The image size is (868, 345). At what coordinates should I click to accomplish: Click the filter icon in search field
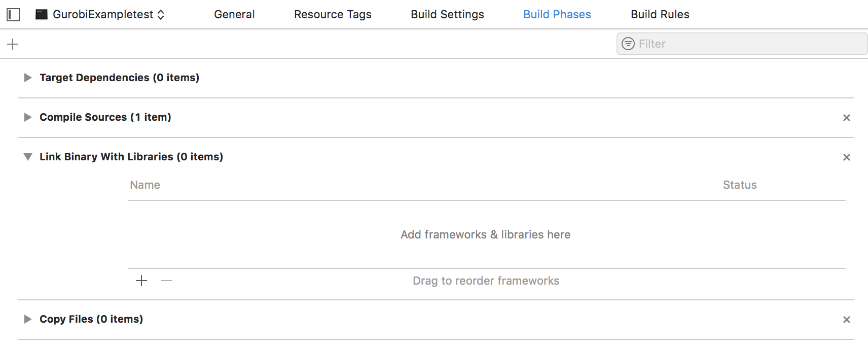[x=628, y=44]
